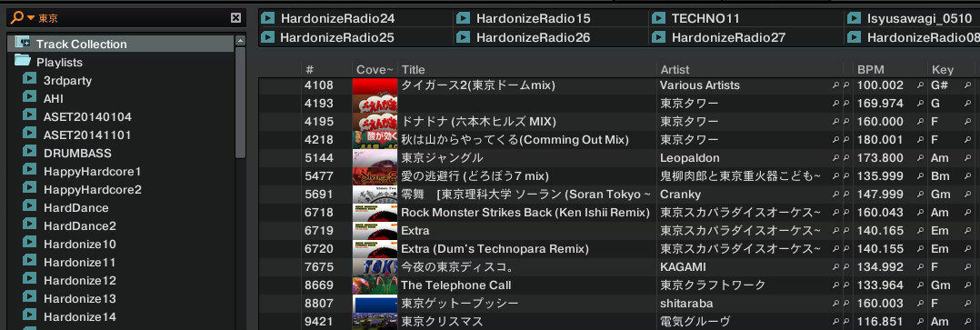
Task: Select the HardonizeRadio27 favorite slot icon
Action: pos(658,37)
